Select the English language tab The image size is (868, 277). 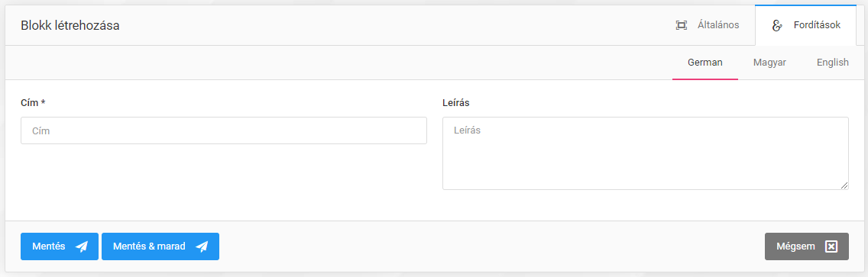click(x=833, y=63)
